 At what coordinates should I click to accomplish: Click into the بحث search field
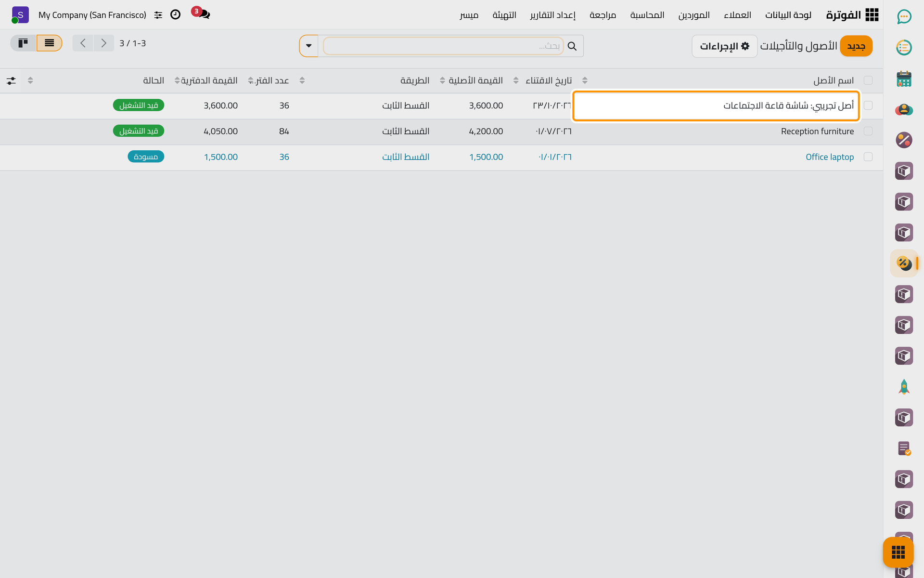point(443,46)
